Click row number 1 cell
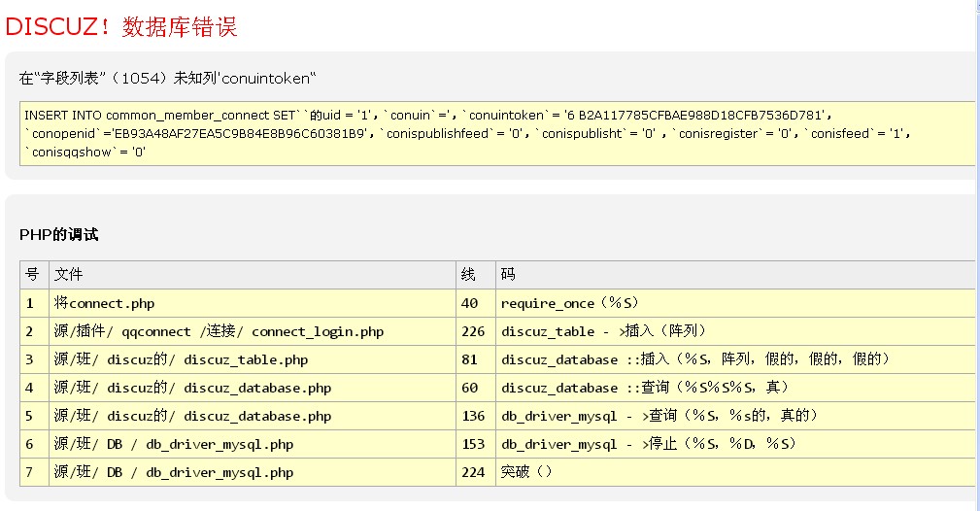Viewport: 980px width, 511px height. pyautogui.click(x=34, y=303)
